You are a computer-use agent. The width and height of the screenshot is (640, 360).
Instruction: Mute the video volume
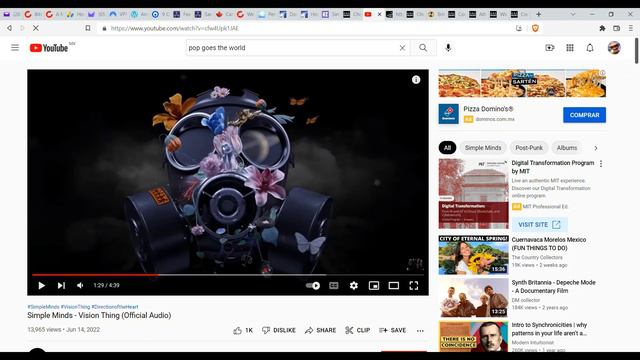pos(80,285)
